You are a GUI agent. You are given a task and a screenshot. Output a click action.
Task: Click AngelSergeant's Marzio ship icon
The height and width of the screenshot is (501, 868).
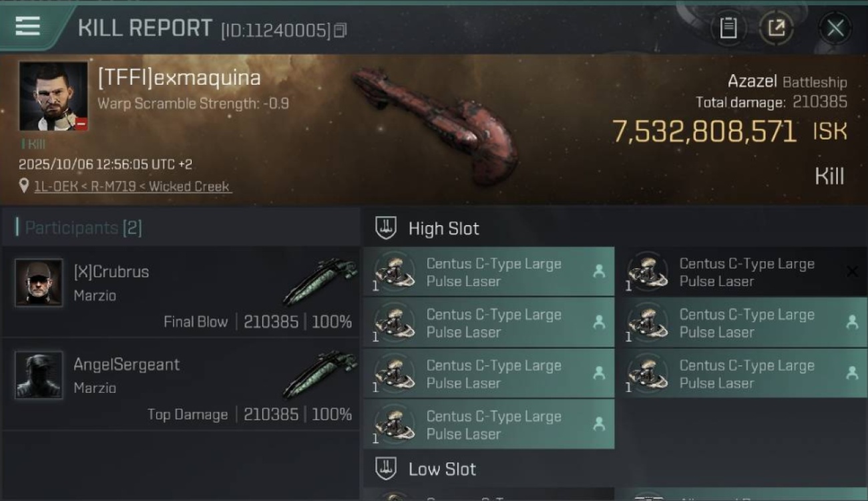[x=321, y=373]
